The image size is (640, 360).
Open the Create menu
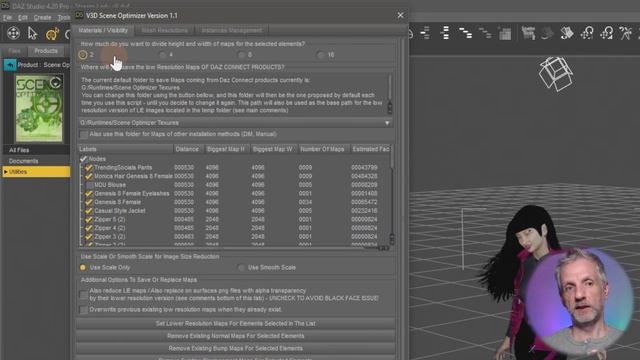click(42, 18)
